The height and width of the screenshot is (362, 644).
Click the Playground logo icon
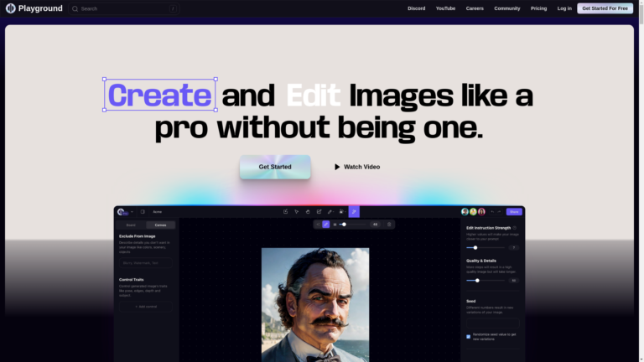(11, 8)
